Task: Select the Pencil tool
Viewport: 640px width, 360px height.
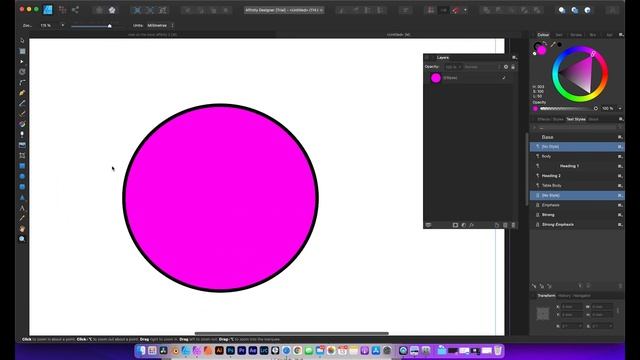Action: 22,103
